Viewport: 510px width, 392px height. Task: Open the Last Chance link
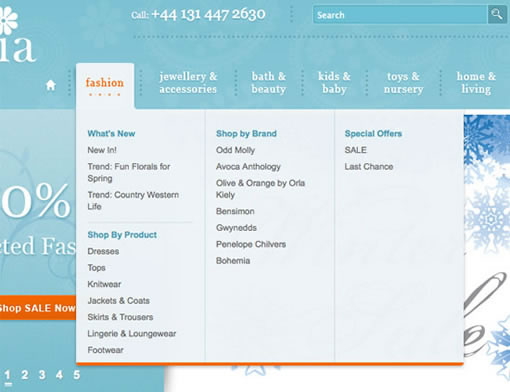[369, 167]
